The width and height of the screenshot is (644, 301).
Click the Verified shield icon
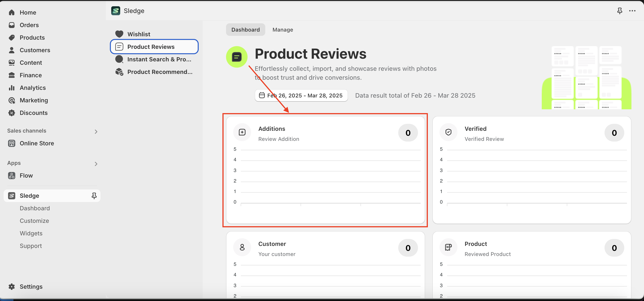coord(448,132)
